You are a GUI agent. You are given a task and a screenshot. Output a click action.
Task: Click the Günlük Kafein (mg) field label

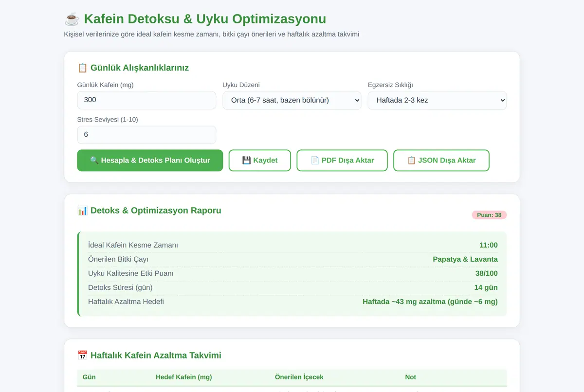(x=106, y=85)
